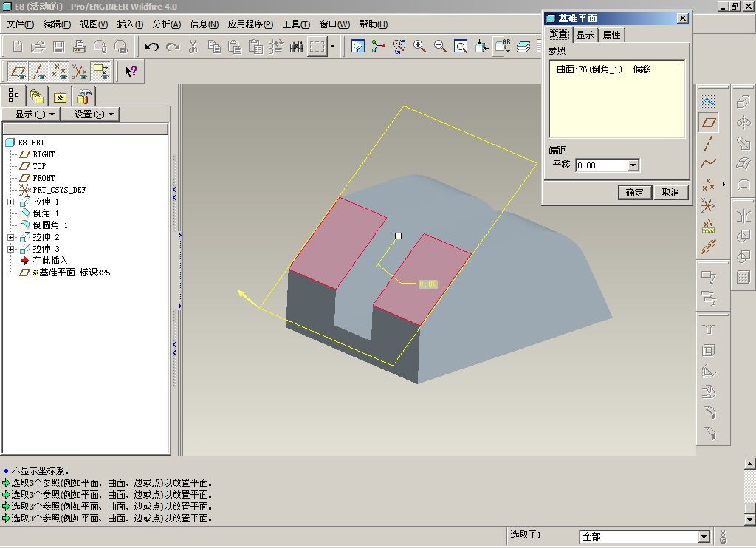Click the New file icon
Viewport: 756px width, 548px height.
tap(18, 47)
